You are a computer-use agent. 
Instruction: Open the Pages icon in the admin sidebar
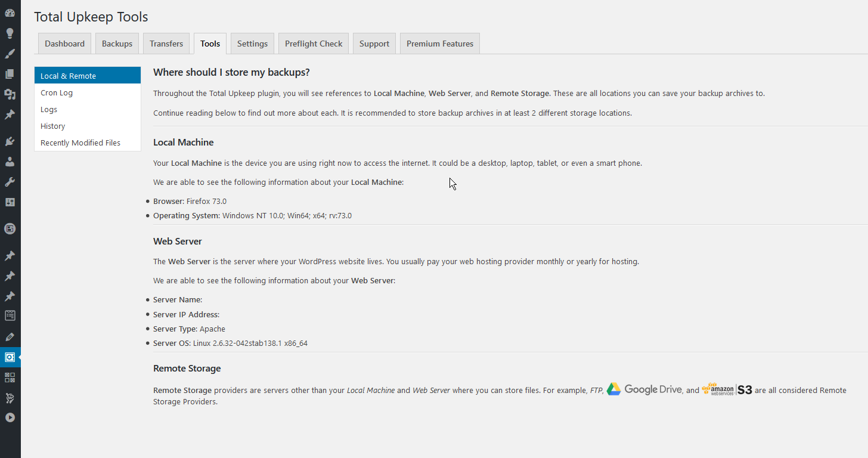(x=10, y=73)
